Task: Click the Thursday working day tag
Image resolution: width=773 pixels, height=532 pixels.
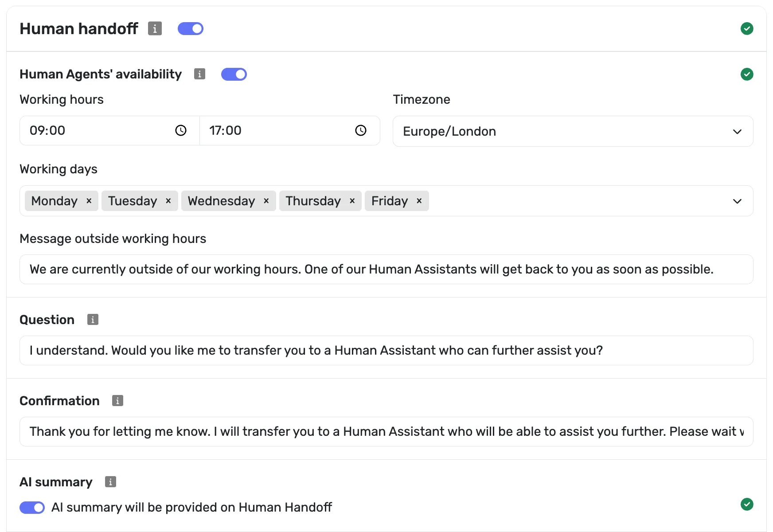Action: (313, 201)
